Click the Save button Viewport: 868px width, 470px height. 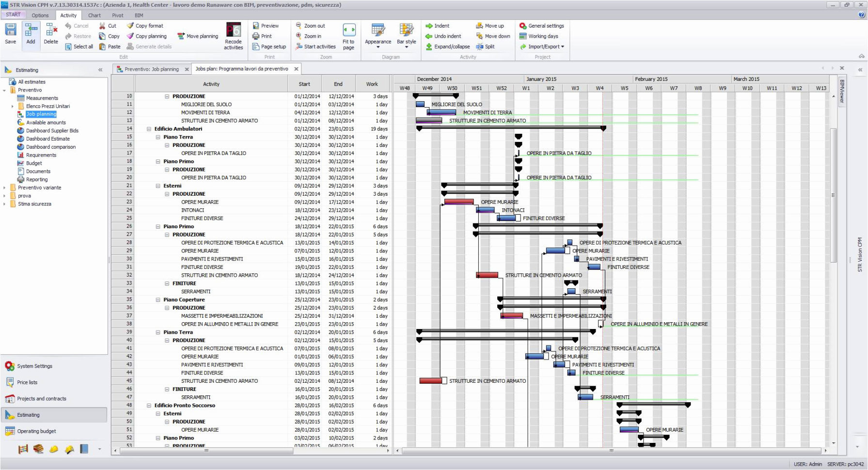[x=10, y=33]
